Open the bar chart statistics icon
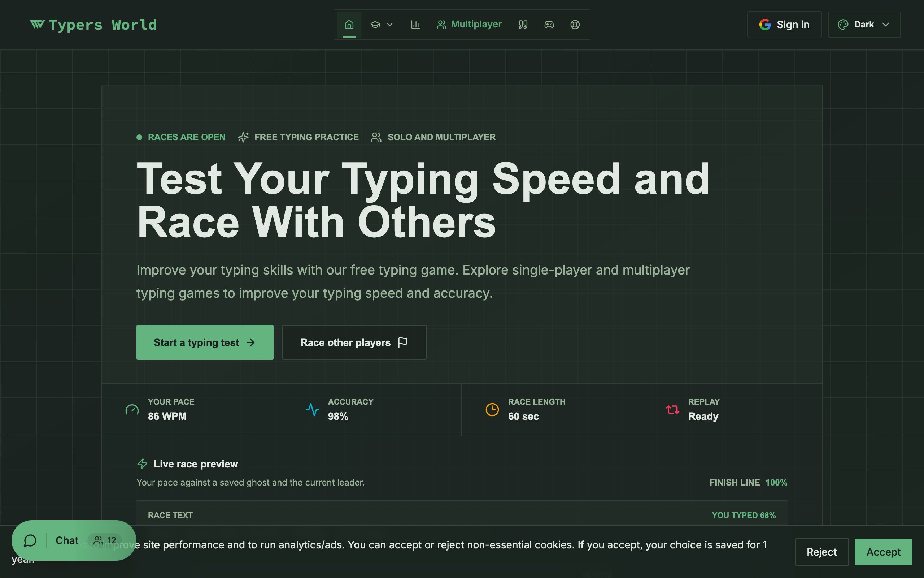Image resolution: width=924 pixels, height=578 pixels. (x=415, y=25)
